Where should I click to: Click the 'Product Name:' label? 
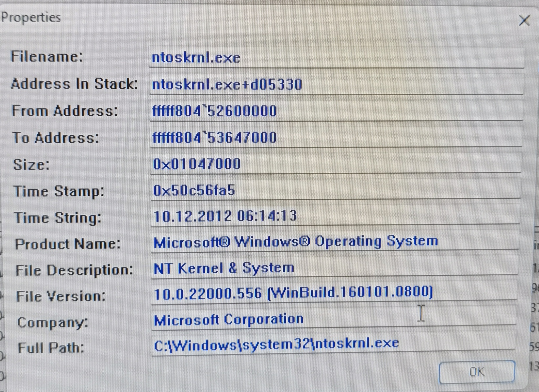pyautogui.click(x=68, y=244)
